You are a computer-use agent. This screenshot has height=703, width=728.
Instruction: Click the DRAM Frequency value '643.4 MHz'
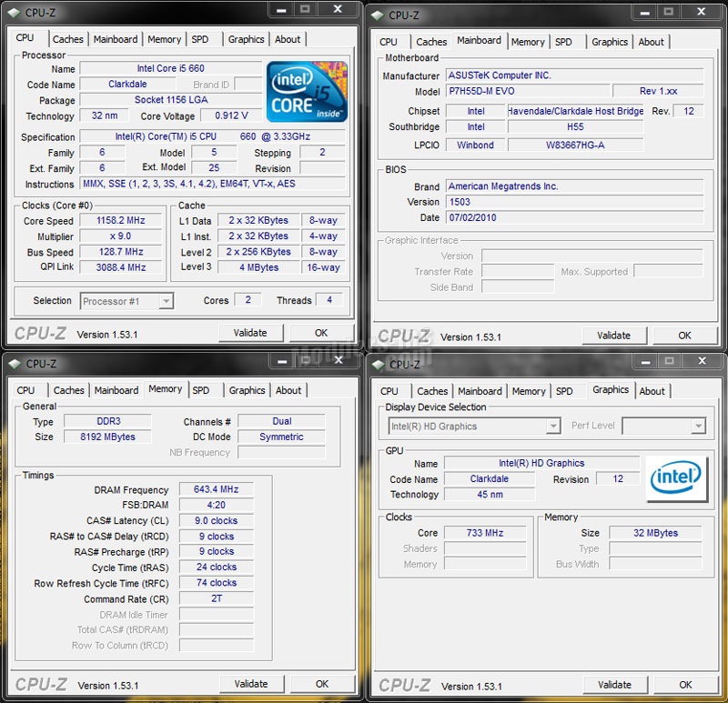coord(217,489)
